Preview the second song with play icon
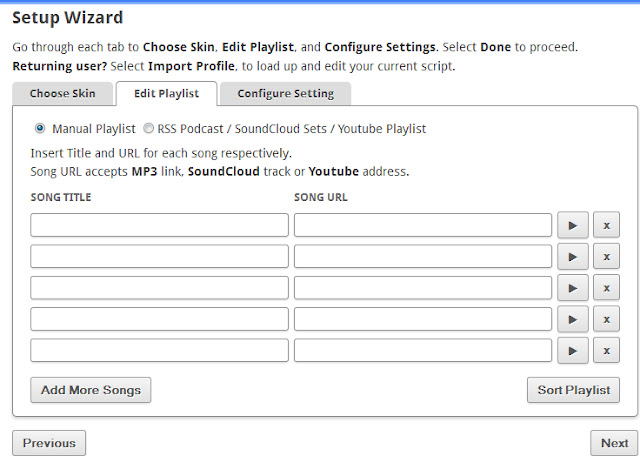Image resolution: width=640 pixels, height=456 pixels. coord(573,256)
